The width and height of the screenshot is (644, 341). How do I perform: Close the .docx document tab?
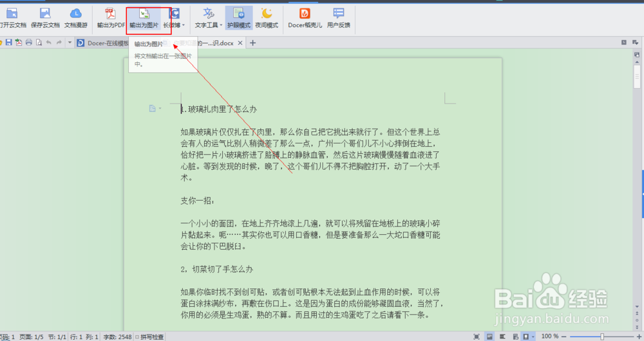pyautogui.click(x=240, y=42)
